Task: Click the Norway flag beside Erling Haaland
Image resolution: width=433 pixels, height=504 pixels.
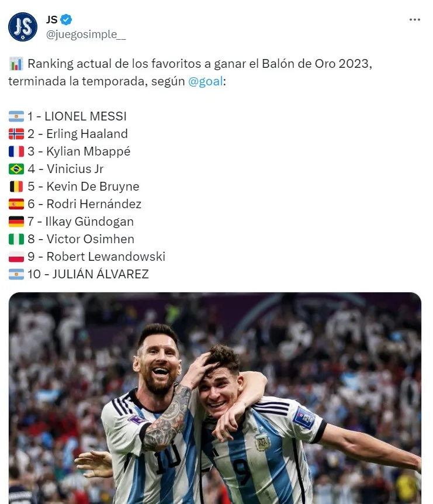Action: point(16,134)
